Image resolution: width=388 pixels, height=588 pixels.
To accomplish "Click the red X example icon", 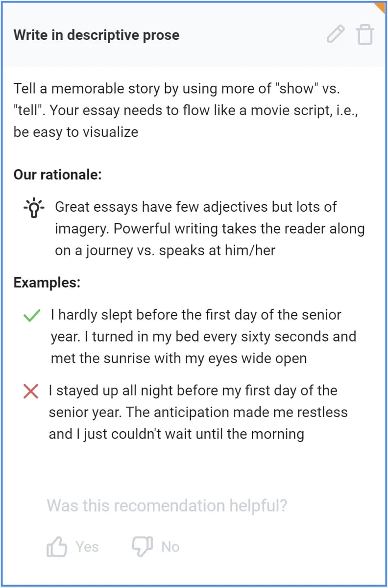I will 31,391.
